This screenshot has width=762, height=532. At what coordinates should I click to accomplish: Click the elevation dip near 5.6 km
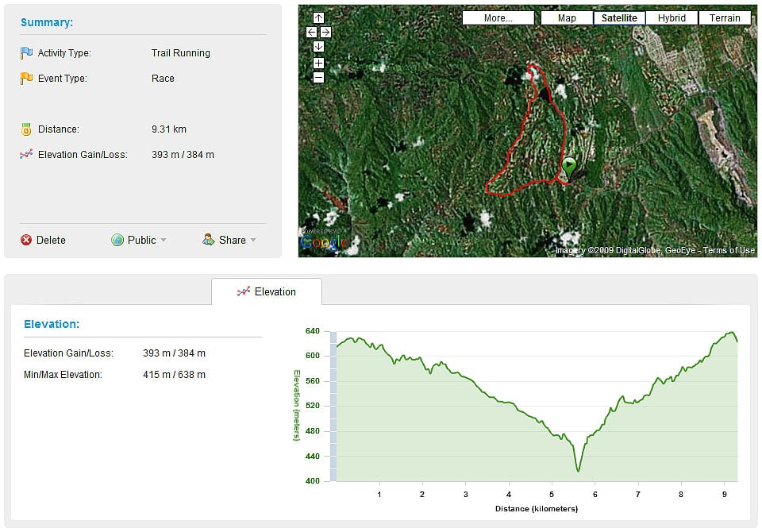point(578,470)
